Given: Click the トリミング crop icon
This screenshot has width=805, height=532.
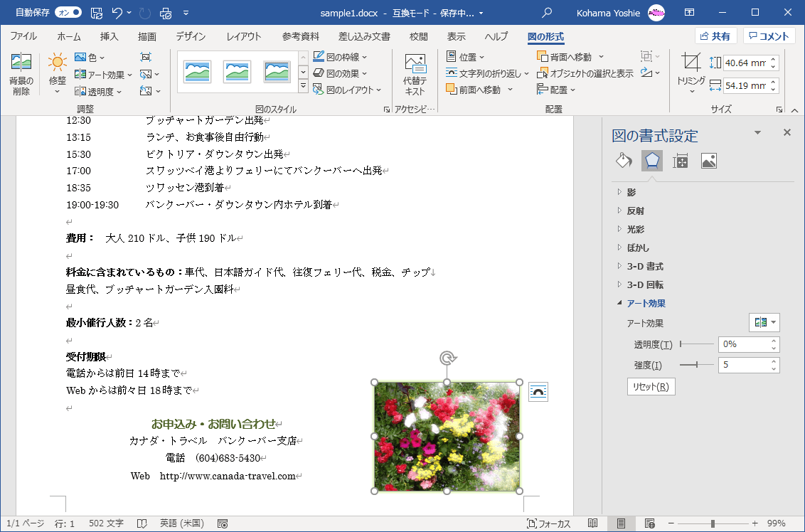Looking at the screenshot, I should point(691,63).
